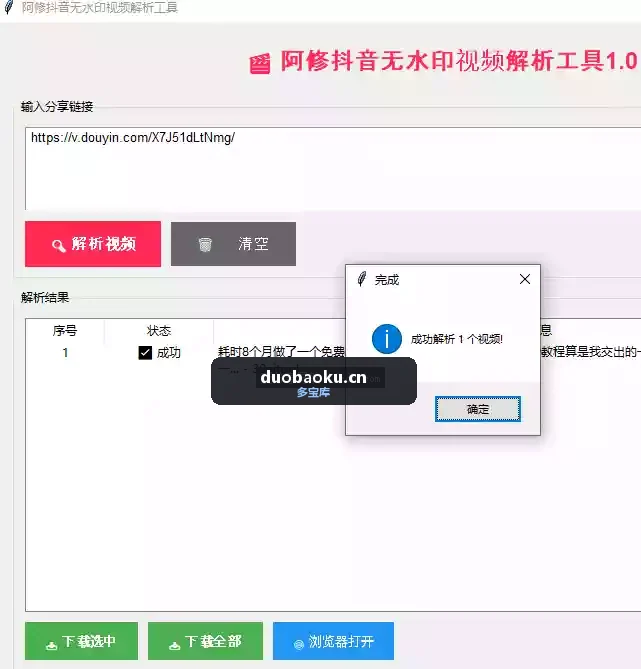Click 下载全部 to download all
The height and width of the screenshot is (669, 641).
click(205, 641)
